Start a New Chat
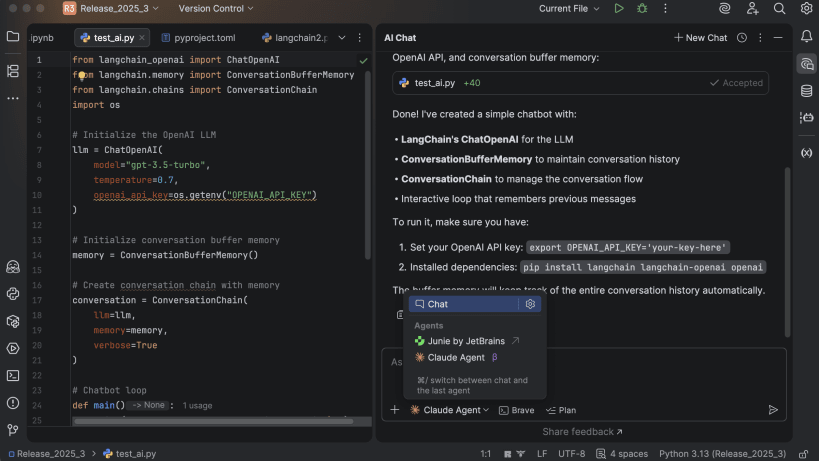819x461 pixels. pos(700,38)
